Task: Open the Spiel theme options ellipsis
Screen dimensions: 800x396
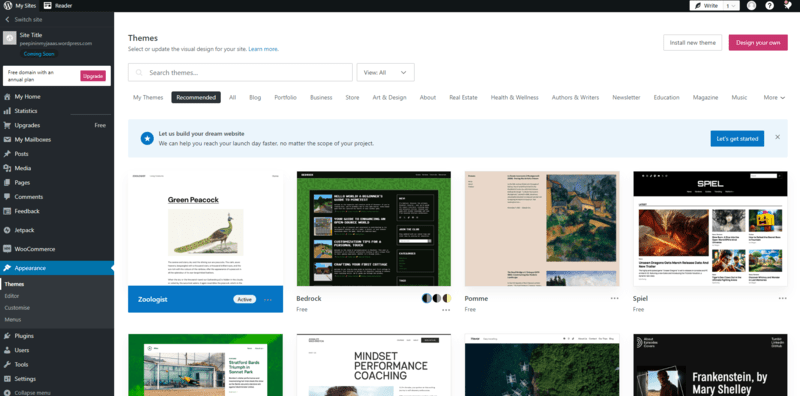Action: (x=783, y=299)
